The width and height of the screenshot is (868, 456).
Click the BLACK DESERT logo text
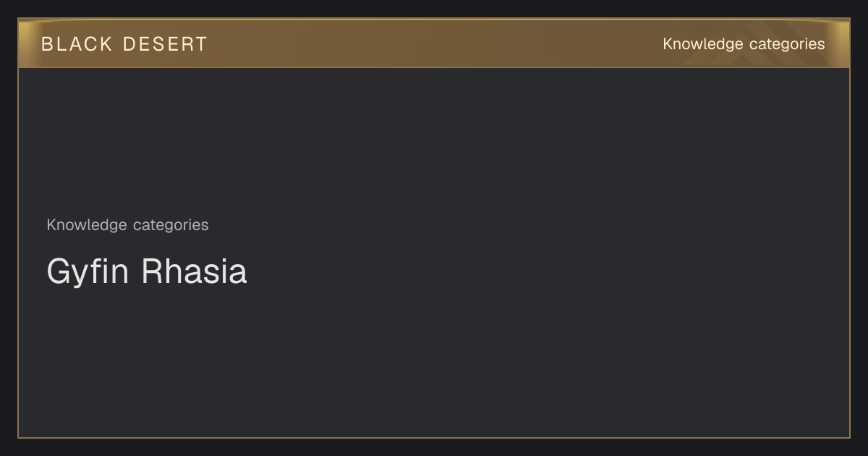(x=124, y=44)
